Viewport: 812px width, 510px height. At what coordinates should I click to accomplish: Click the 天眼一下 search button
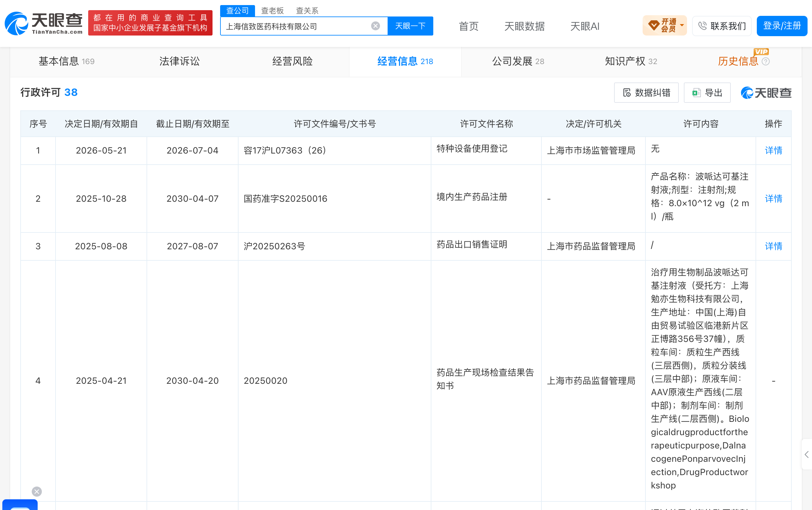(410, 26)
